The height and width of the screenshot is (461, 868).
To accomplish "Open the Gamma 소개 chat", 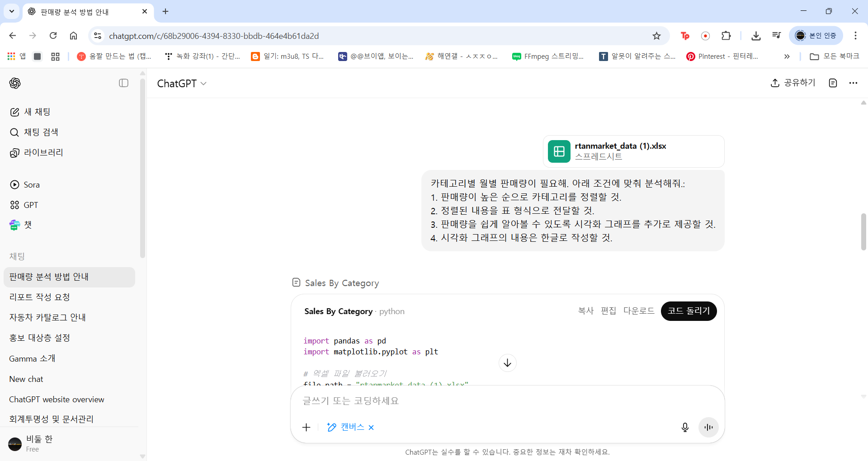I will point(69,359).
